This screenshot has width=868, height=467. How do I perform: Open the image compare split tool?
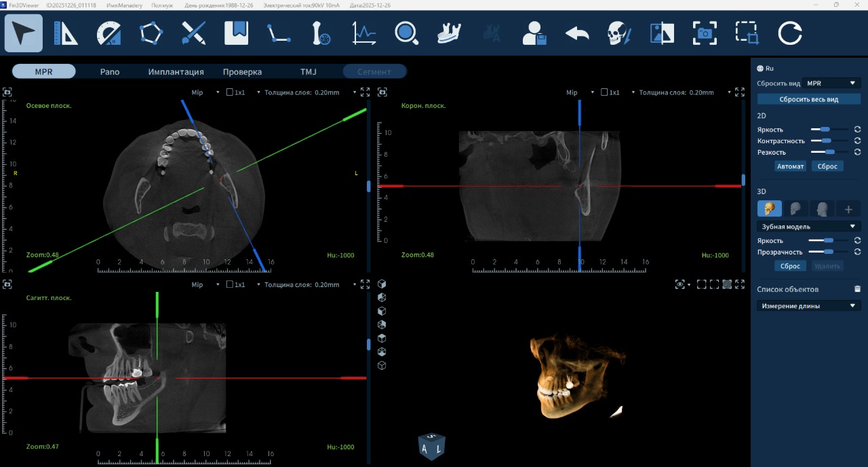663,33
